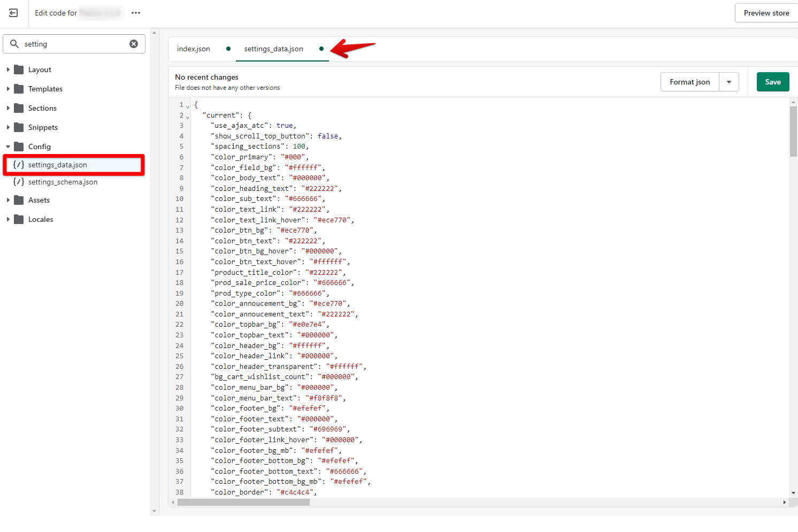Click the code editor horizontal scrollbar
Image resolution: width=798 pixels, height=532 pixels.
[243, 502]
